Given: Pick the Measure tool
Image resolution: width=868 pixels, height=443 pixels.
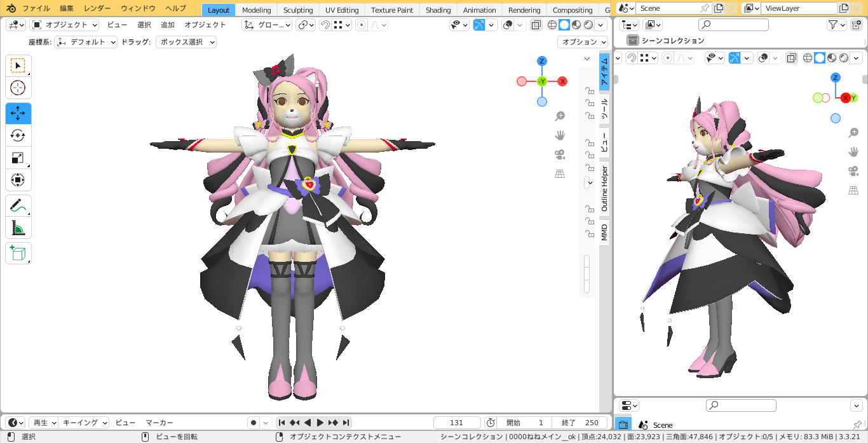Looking at the screenshot, I should pos(18,228).
